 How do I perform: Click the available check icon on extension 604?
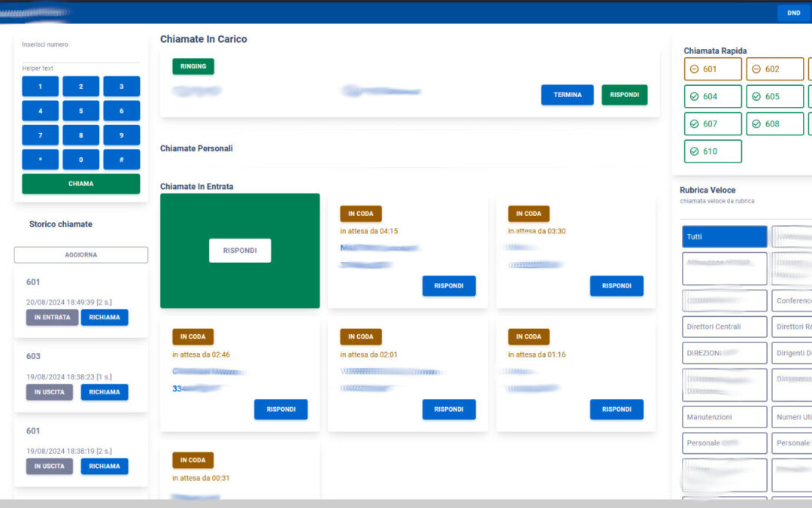click(x=696, y=96)
